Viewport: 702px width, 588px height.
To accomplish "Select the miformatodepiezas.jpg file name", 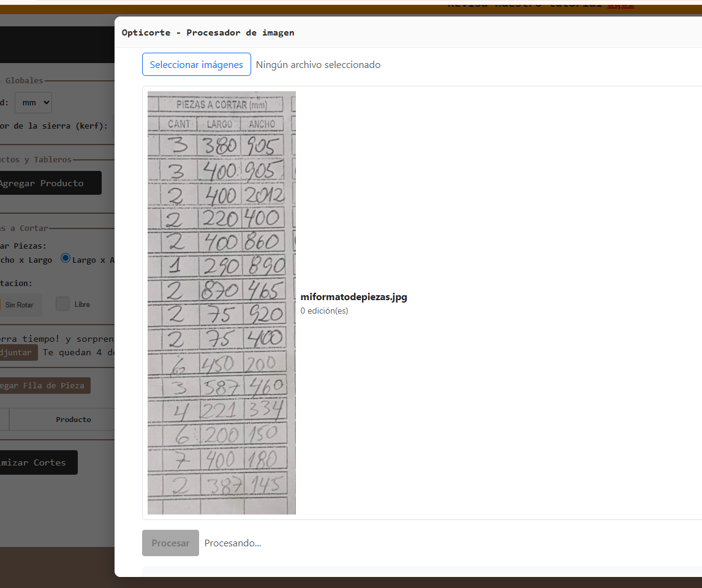I will (353, 297).
